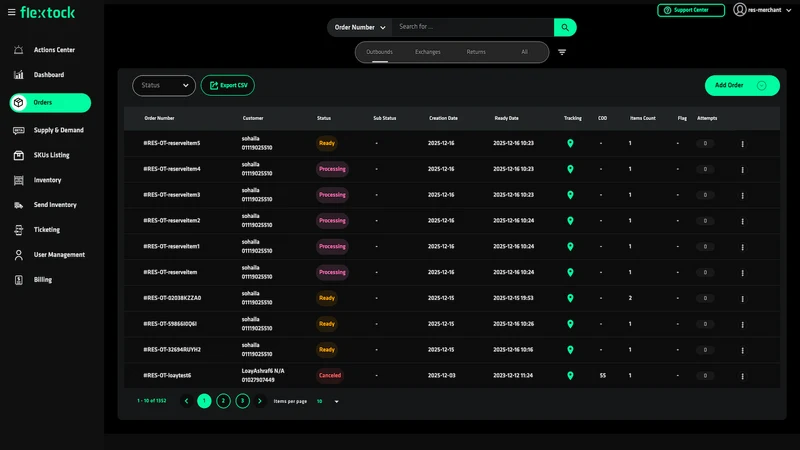Click the flextock logo
Screen dimensions: 800x450
click(47, 12)
